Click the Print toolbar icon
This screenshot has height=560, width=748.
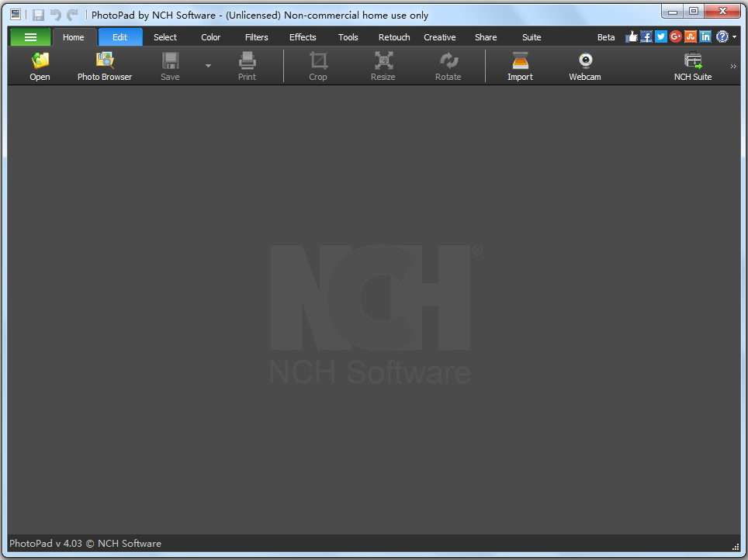247,66
